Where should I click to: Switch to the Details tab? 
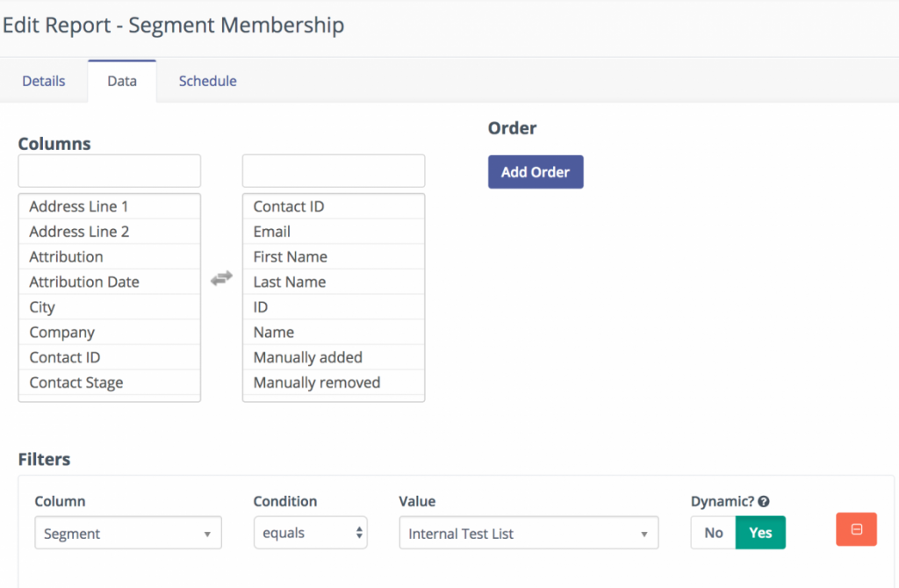(44, 81)
